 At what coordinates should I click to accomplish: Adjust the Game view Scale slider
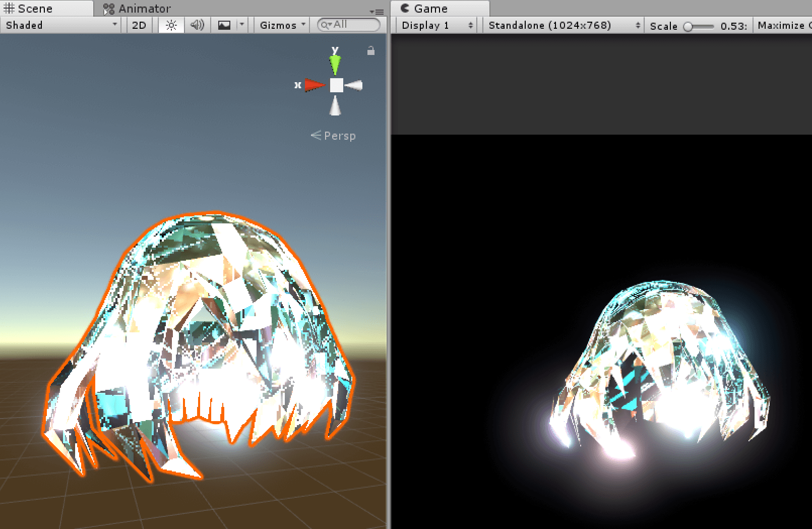699,26
